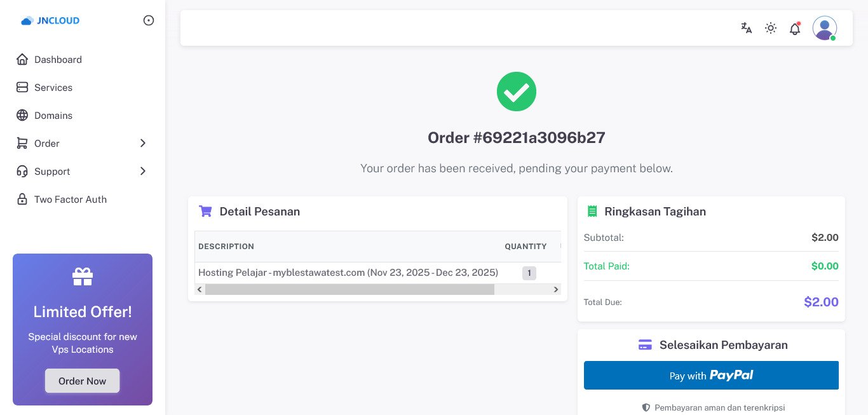The height and width of the screenshot is (415, 868).
Task: Open the Support menu item
Action: point(52,172)
